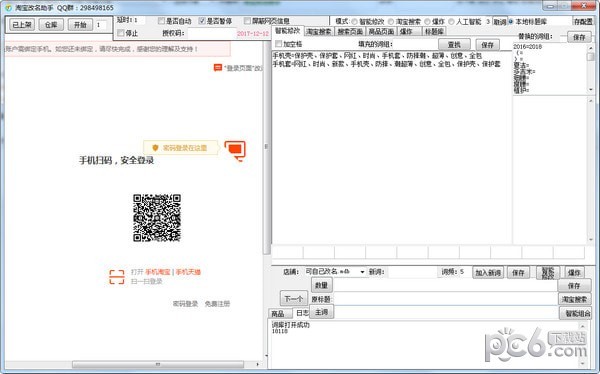
Task: Select the 智能修改 mode radio button
Action: point(354,21)
